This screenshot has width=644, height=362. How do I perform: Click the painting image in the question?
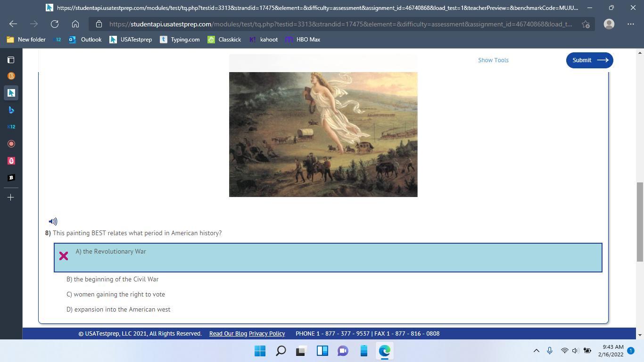323,134
